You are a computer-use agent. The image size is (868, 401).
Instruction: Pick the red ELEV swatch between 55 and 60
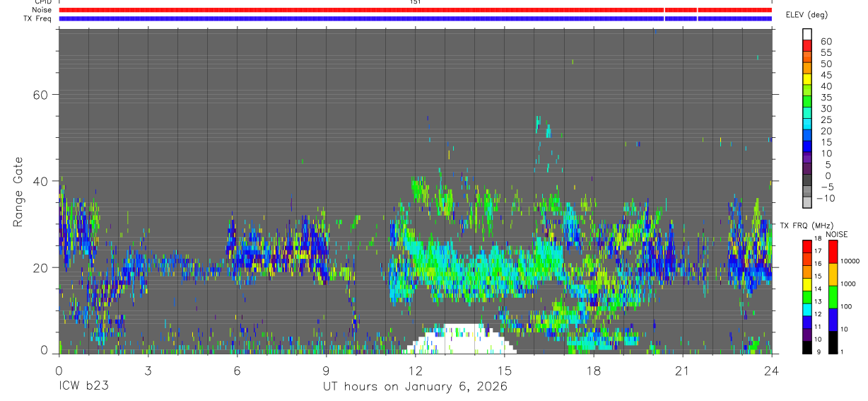tap(808, 47)
